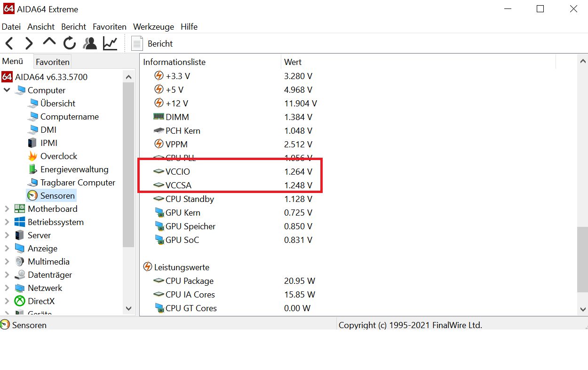Click the tree panel scroll-down arrow
The height and width of the screenshot is (370, 588).
[128, 309]
